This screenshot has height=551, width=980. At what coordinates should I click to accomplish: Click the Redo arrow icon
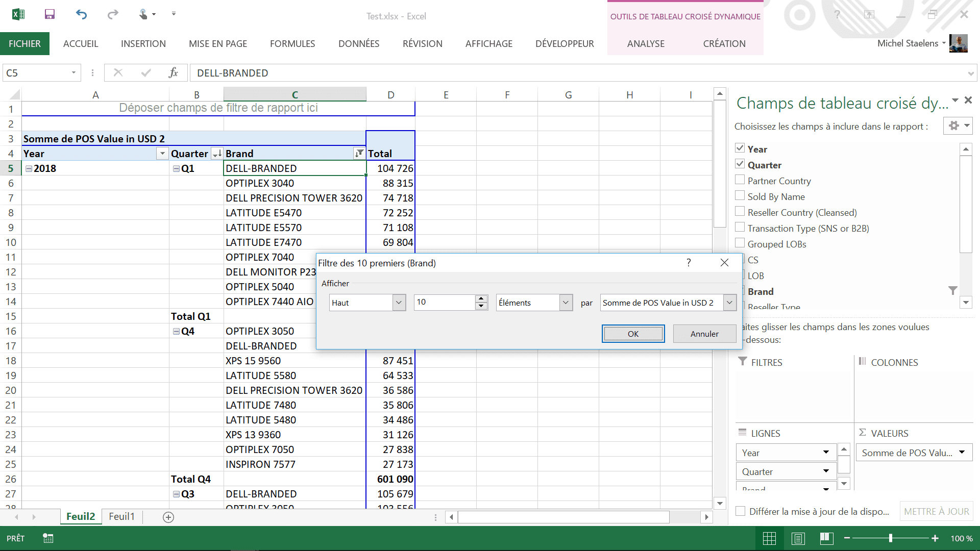coord(113,14)
